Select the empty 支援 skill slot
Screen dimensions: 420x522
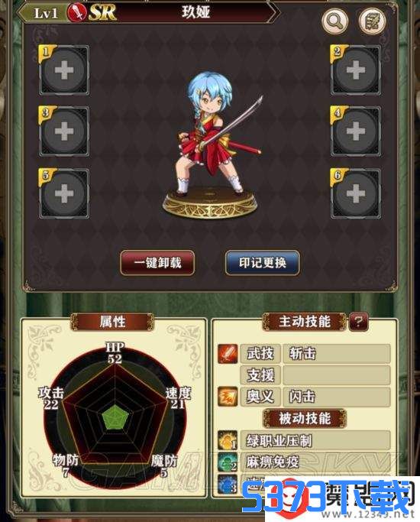point(315,375)
